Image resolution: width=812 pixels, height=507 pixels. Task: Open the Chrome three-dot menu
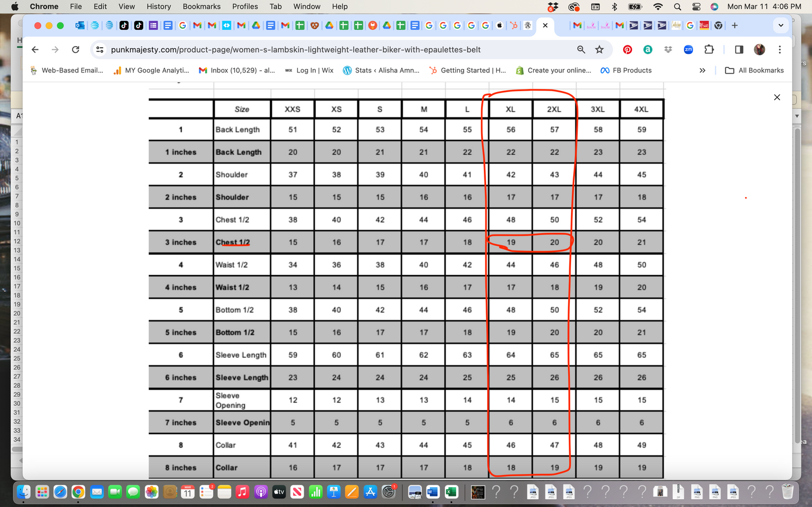point(779,49)
